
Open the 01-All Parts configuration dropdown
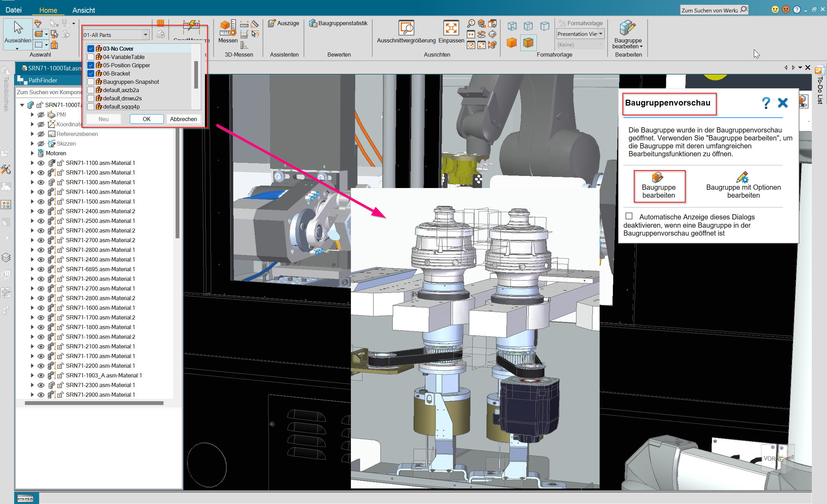[146, 35]
